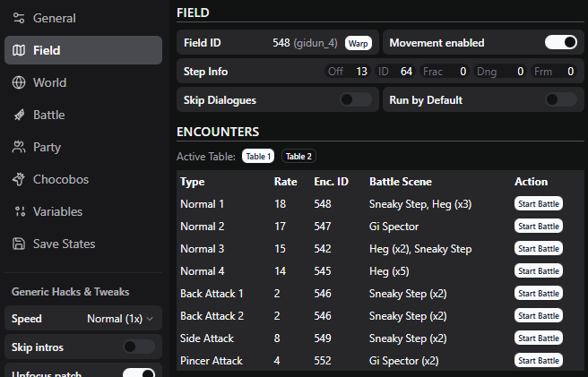This screenshot has height=377, width=588.
Task: Turn on Run by Default
Action: click(x=561, y=99)
